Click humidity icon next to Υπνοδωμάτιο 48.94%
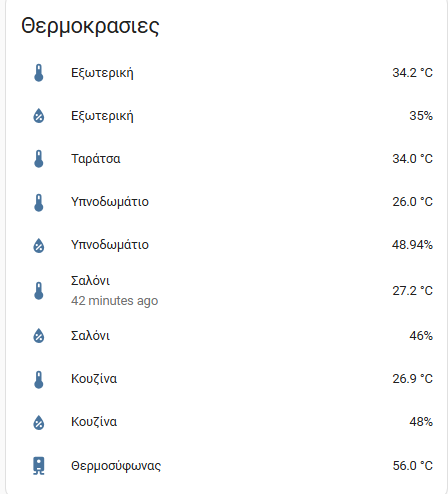The image size is (448, 494). tap(39, 245)
